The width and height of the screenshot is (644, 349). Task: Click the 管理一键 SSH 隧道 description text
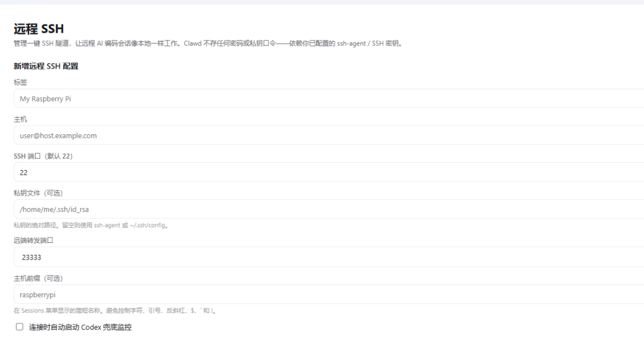[x=209, y=43]
